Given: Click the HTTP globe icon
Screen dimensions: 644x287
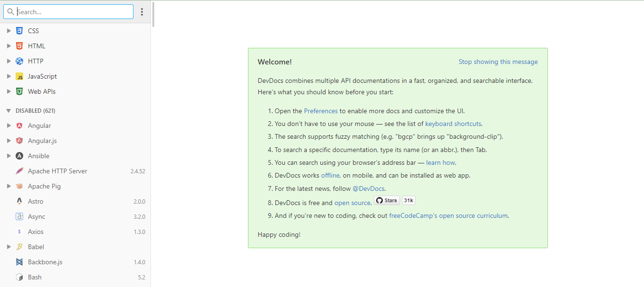Looking at the screenshot, I should pyautogui.click(x=19, y=61).
